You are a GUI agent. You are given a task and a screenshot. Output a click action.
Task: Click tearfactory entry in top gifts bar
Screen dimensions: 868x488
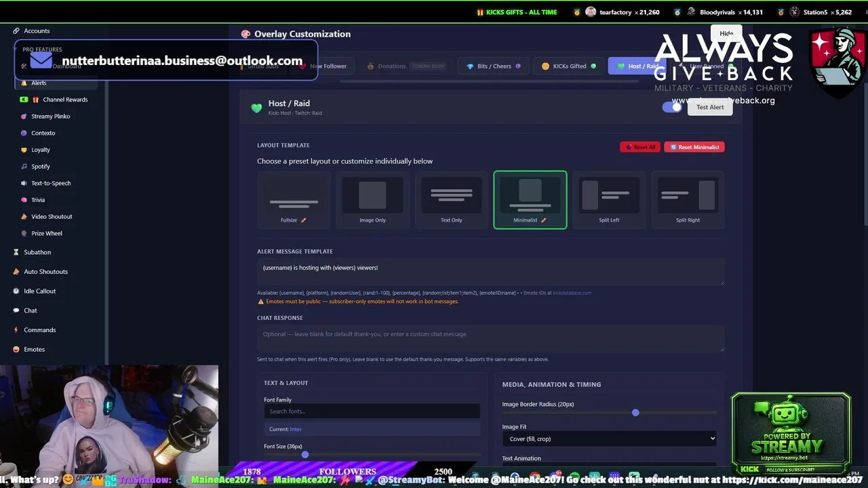click(x=616, y=12)
